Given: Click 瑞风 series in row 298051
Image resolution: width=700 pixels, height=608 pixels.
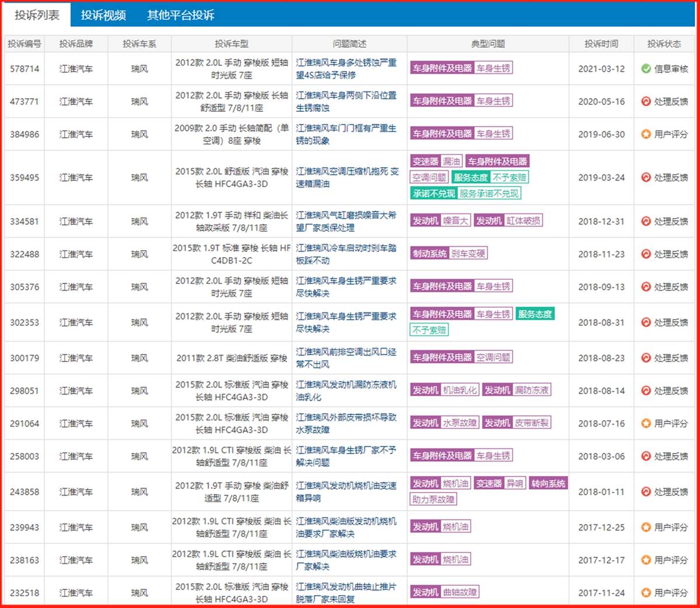Looking at the screenshot, I should coord(139,391).
